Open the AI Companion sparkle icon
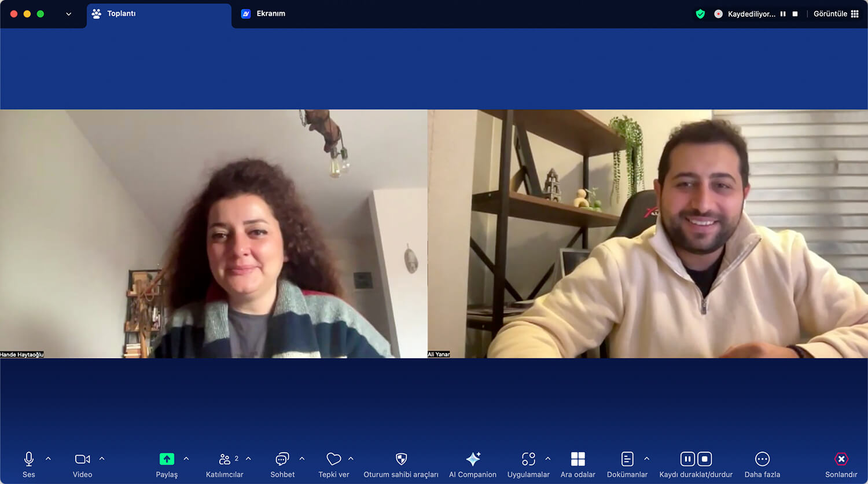 [x=473, y=459]
